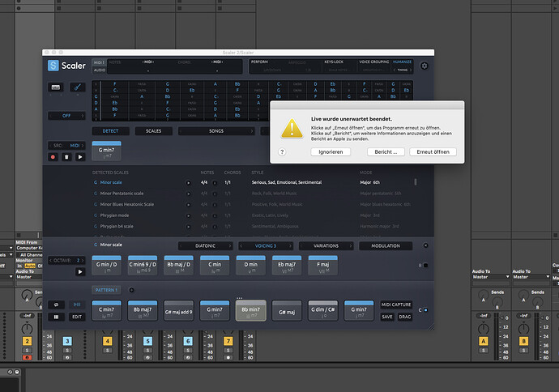This screenshot has height=392, width=559.
Task: Adjust return track B pan knob
Action: click(x=523, y=328)
